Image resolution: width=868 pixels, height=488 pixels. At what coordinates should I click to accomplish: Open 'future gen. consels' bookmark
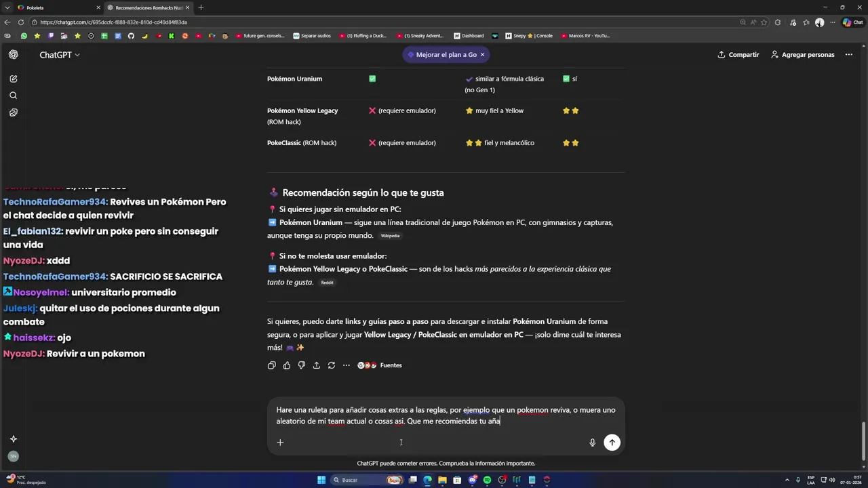click(260, 36)
